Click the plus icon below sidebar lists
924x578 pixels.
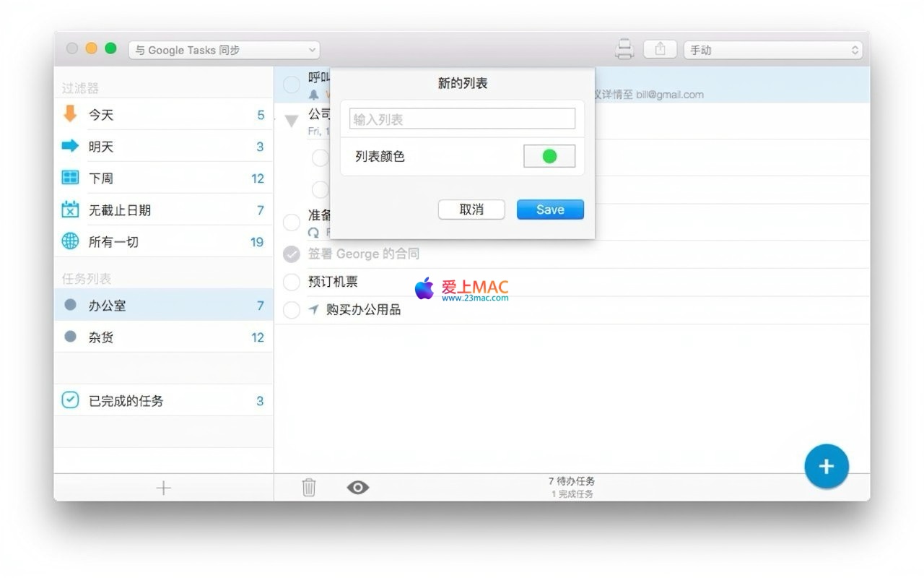point(164,488)
